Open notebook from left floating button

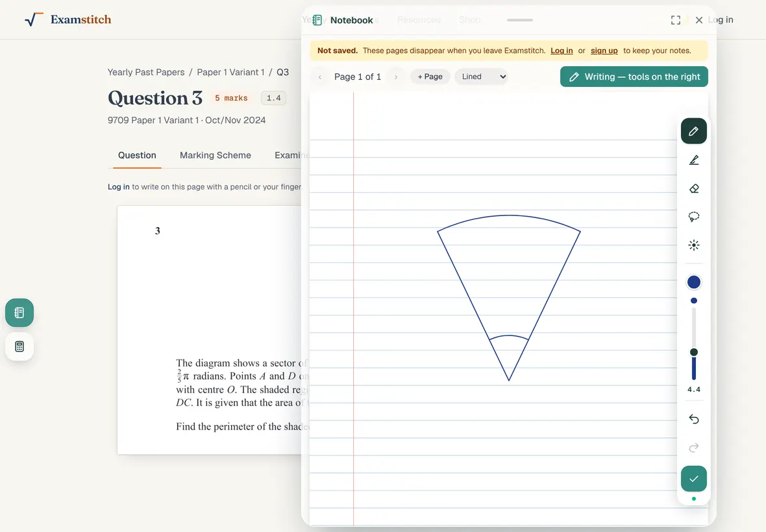tap(19, 313)
